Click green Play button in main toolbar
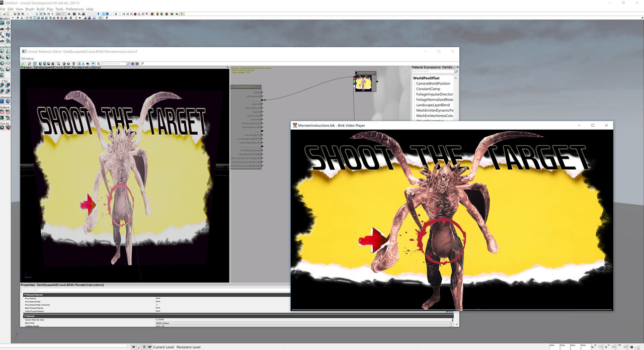The height and width of the screenshot is (350, 644). click(182, 14)
